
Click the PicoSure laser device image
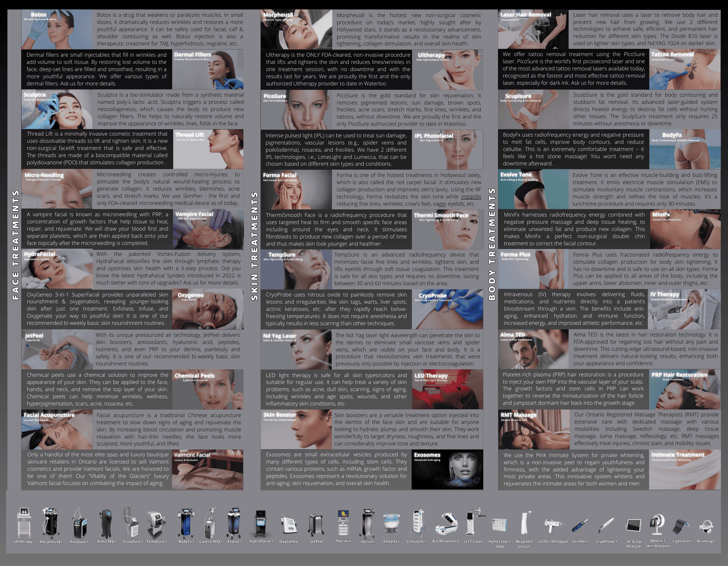tap(79, 523)
